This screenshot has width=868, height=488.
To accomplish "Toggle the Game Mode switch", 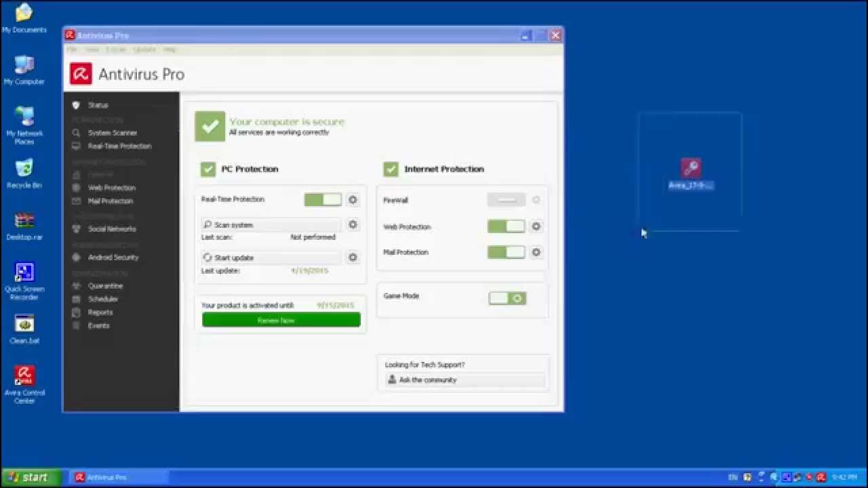I will tap(507, 298).
